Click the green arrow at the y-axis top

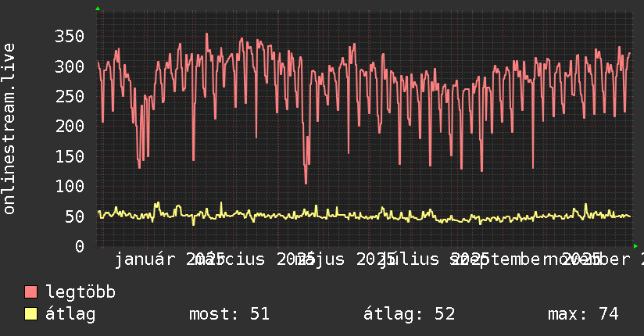(x=98, y=9)
